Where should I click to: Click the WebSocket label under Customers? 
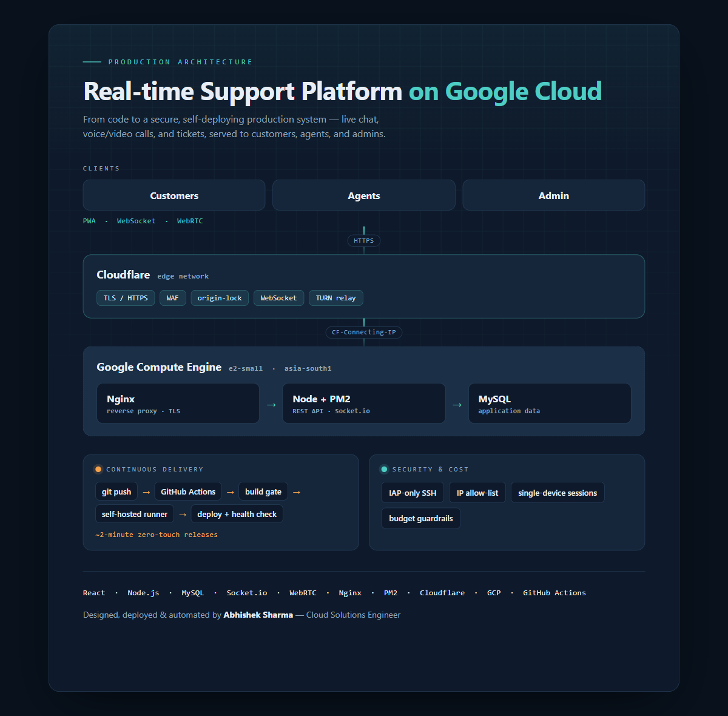click(136, 221)
